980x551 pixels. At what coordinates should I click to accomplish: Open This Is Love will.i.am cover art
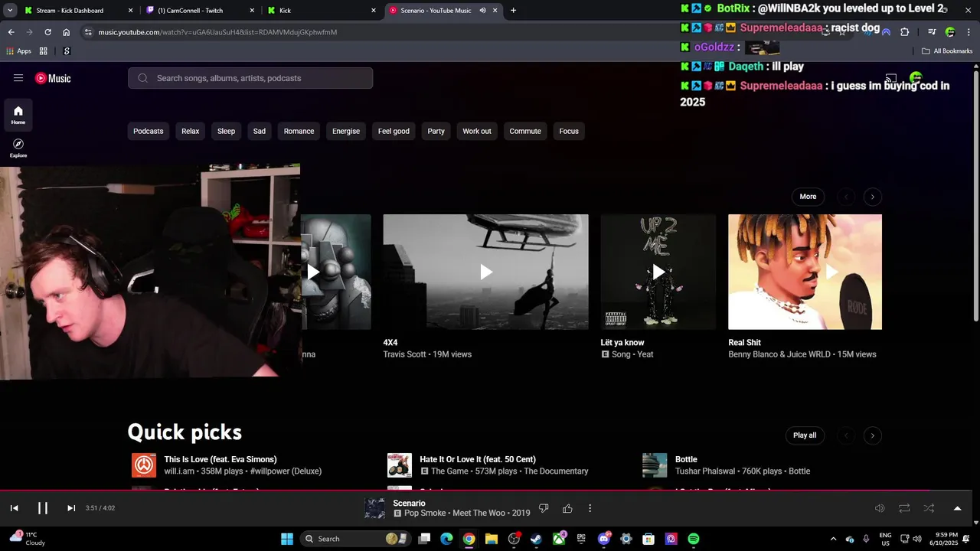pos(144,465)
